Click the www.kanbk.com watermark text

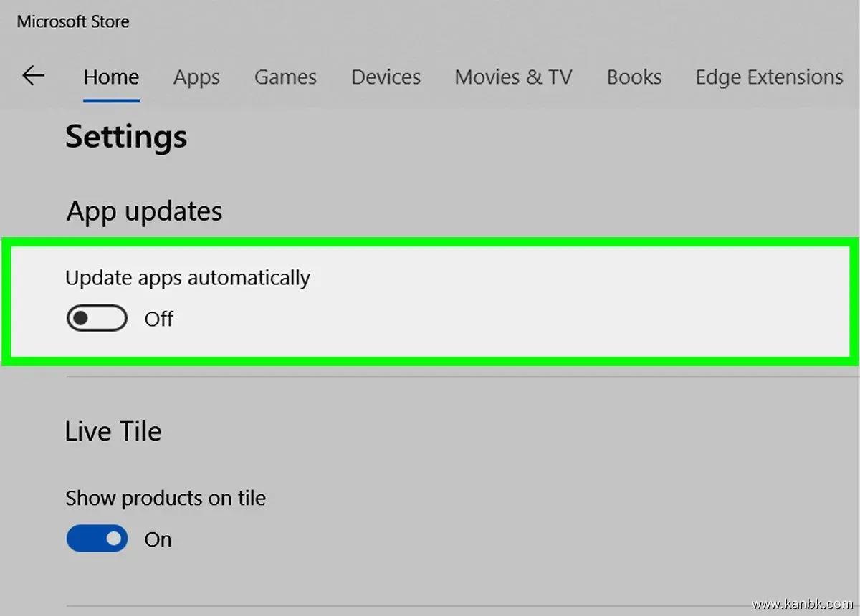801,604
